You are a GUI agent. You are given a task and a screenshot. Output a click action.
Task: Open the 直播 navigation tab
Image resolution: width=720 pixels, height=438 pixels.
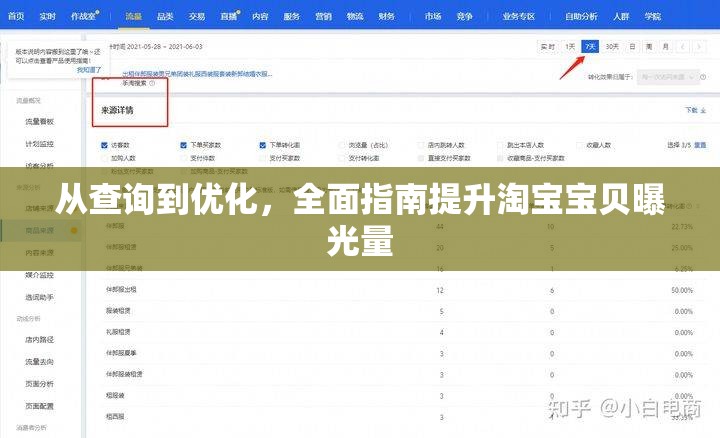[229, 16]
